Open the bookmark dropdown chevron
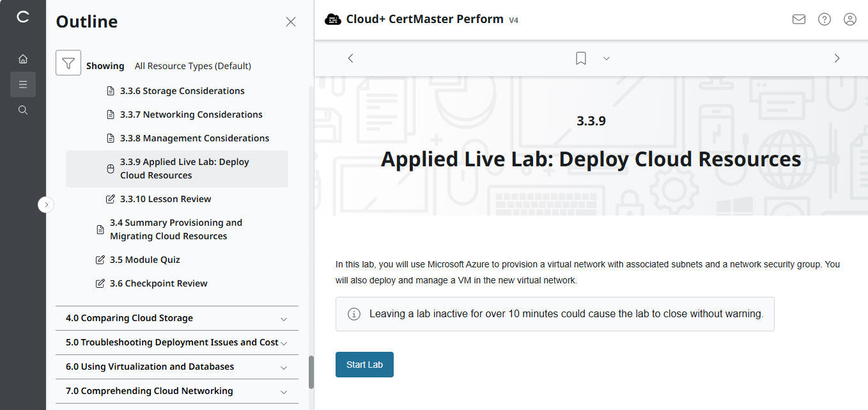Image resolution: width=868 pixels, height=410 pixels. [606, 58]
